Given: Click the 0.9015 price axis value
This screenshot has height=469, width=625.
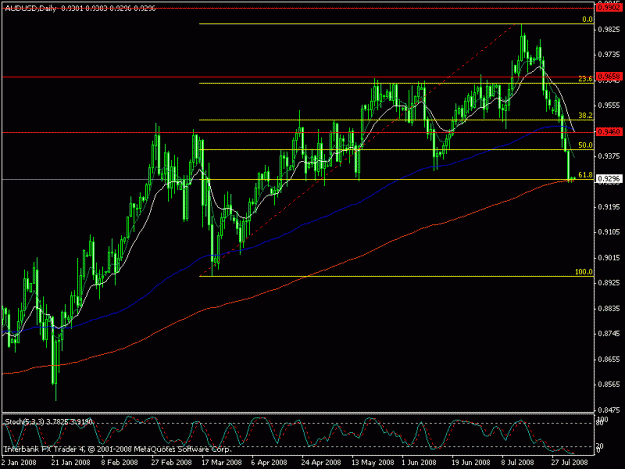Looking at the screenshot, I should pyautogui.click(x=609, y=257).
